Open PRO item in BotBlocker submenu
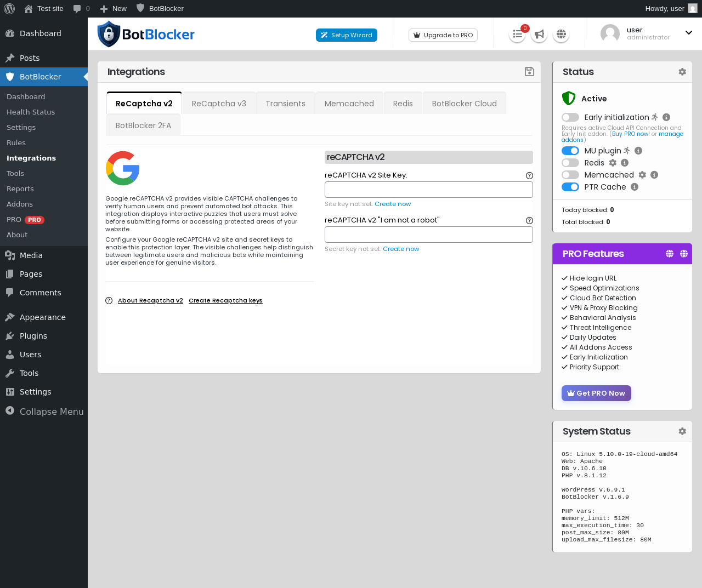Image resolution: width=702 pixels, height=588 pixels. click(25, 219)
